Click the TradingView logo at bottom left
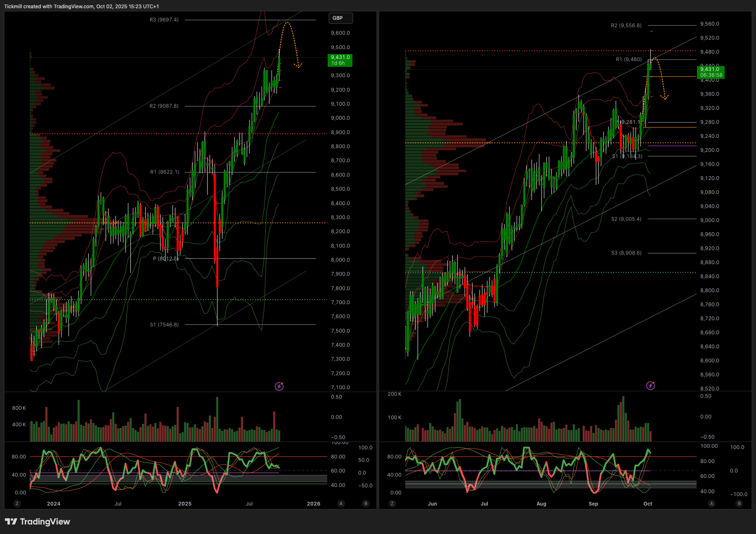The image size is (756, 534). tap(38, 522)
